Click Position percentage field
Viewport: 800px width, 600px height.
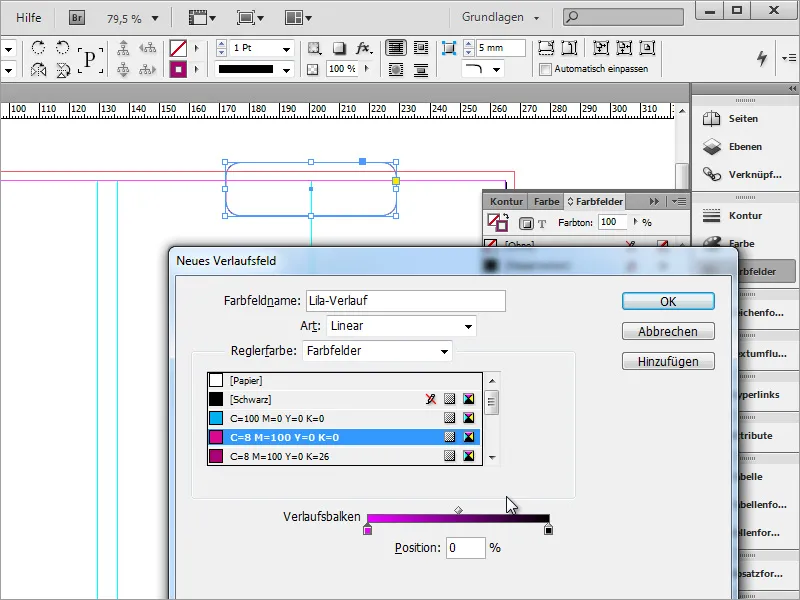tap(465, 548)
